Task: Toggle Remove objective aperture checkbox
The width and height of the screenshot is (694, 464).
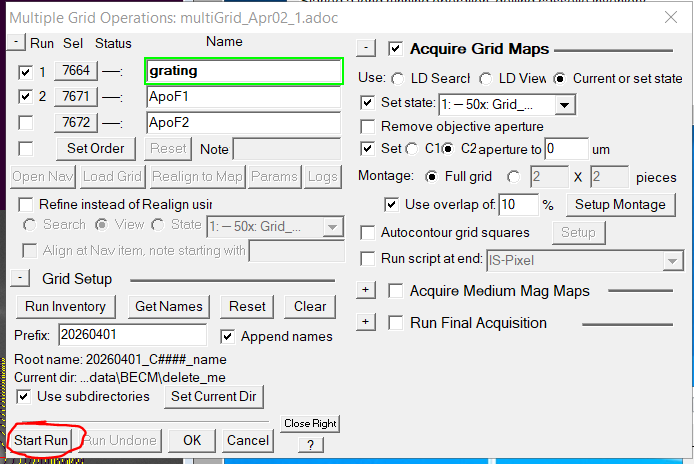Action: [x=367, y=127]
